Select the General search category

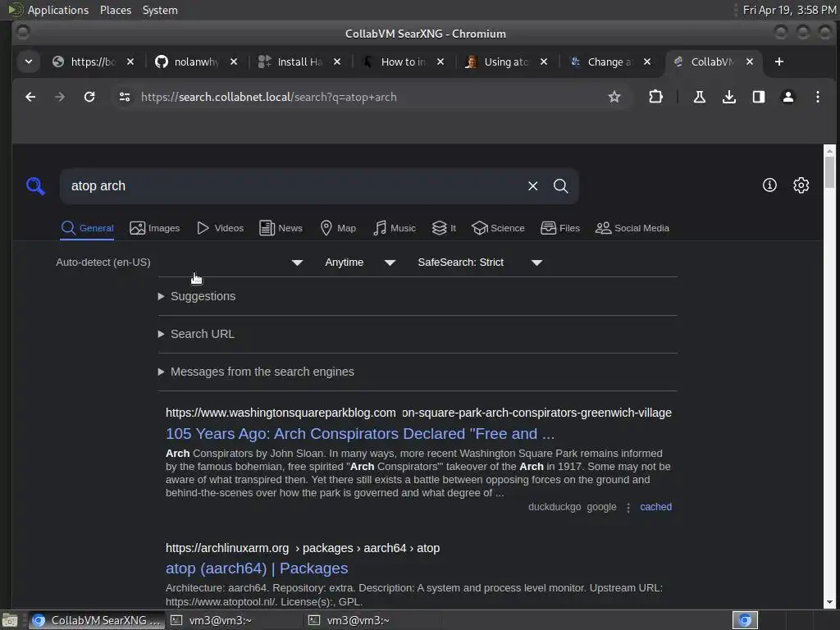[87, 228]
